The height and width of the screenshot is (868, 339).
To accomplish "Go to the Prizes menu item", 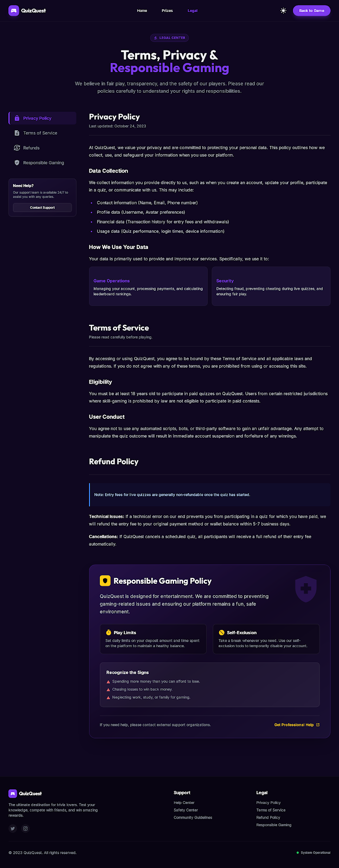I will (x=167, y=10).
